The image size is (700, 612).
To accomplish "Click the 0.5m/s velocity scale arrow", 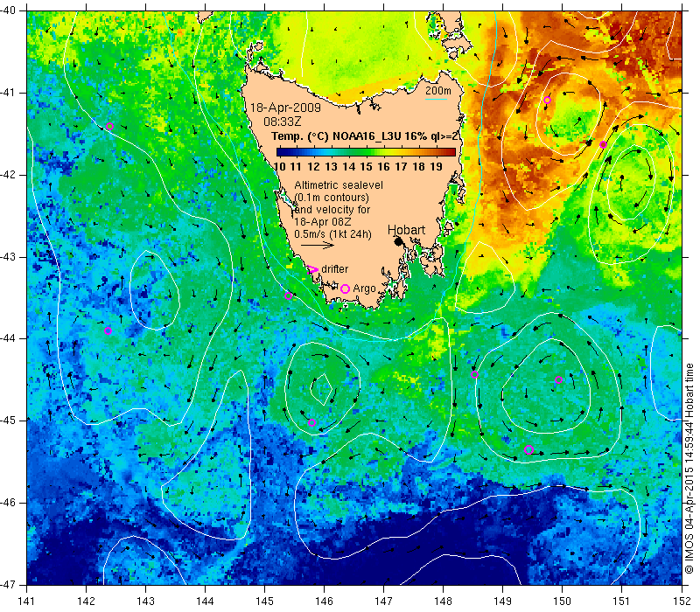I will 318,245.
